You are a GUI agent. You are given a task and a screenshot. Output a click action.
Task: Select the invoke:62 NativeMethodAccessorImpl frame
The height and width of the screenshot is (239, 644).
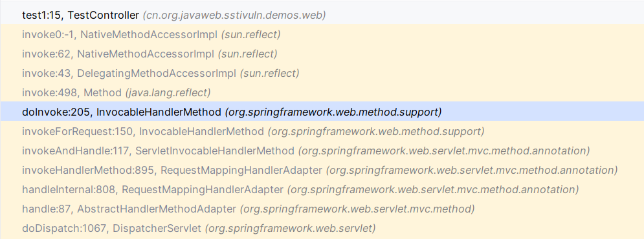point(322,54)
